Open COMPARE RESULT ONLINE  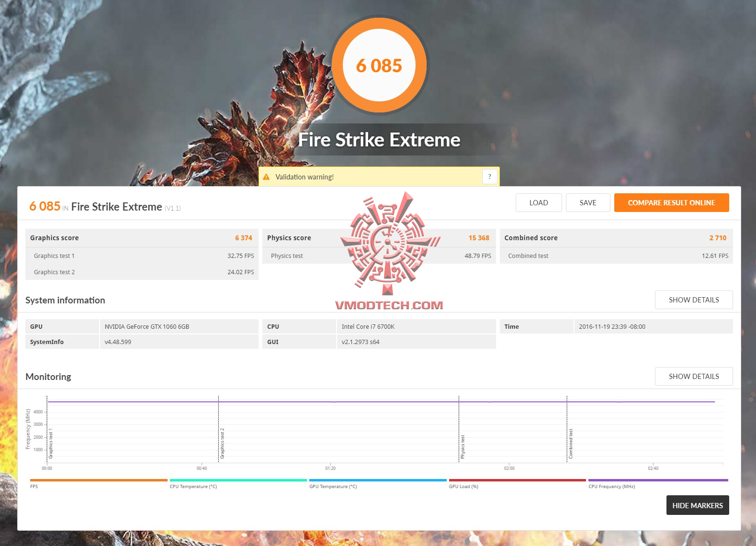point(671,202)
